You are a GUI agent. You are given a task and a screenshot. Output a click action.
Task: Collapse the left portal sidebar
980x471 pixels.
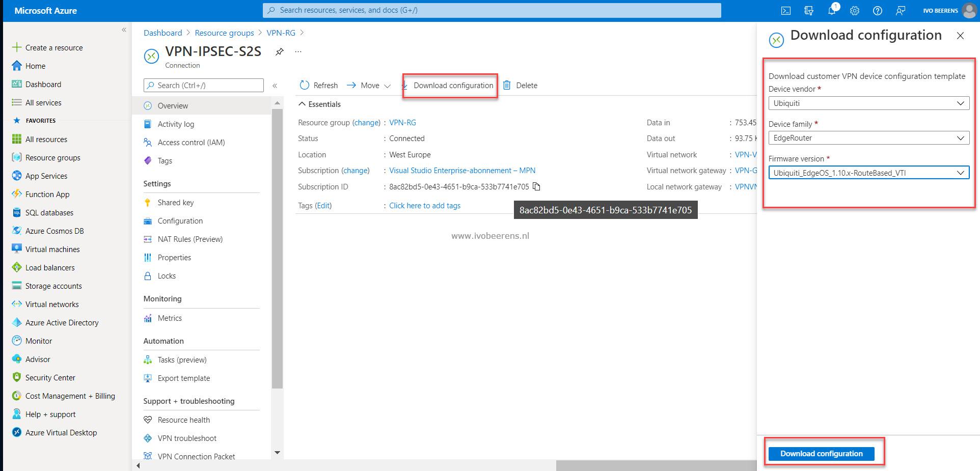pos(124,30)
